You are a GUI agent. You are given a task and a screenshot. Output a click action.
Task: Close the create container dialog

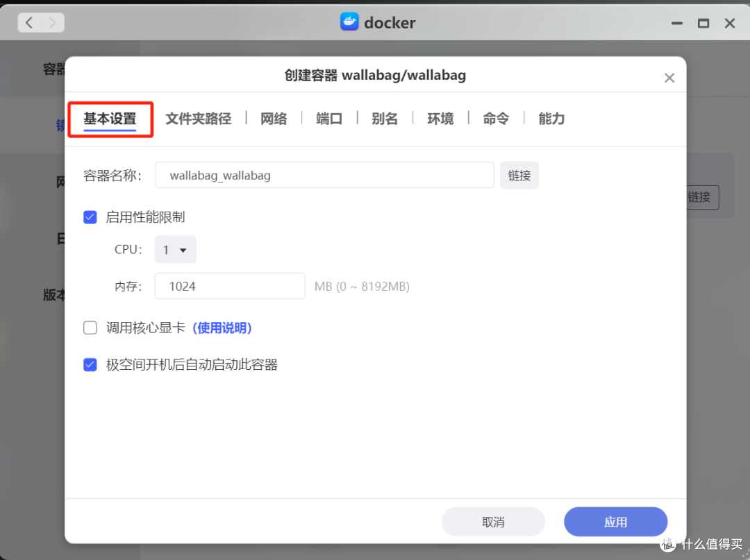tap(669, 78)
